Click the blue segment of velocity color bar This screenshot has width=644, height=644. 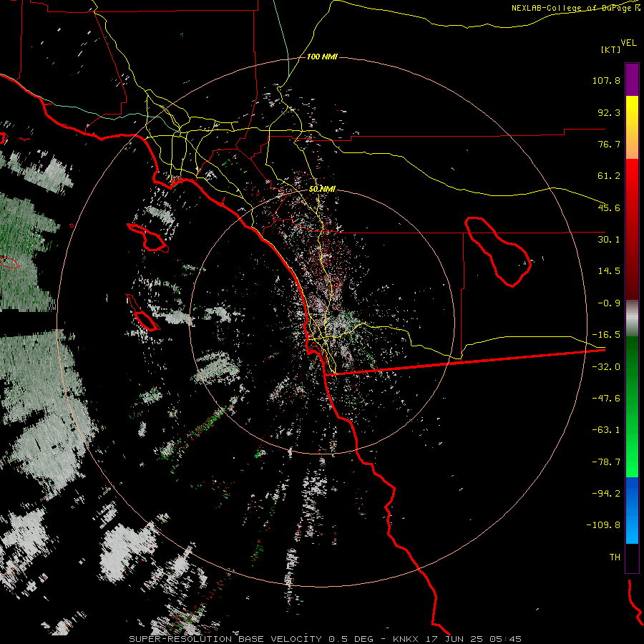click(x=632, y=510)
